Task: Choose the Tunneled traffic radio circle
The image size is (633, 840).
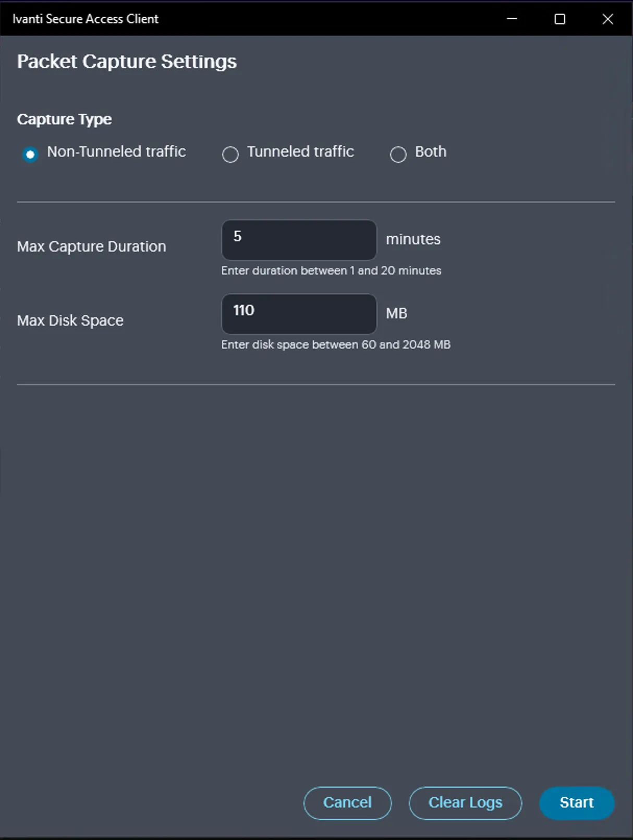Action: [x=230, y=154]
